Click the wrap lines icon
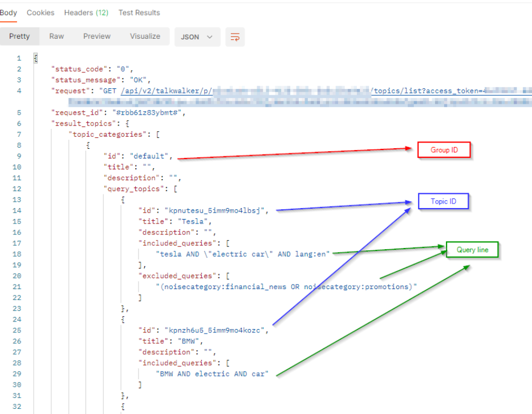Image resolution: width=532 pixels, height=414 pixels. (x=235, y=37)
